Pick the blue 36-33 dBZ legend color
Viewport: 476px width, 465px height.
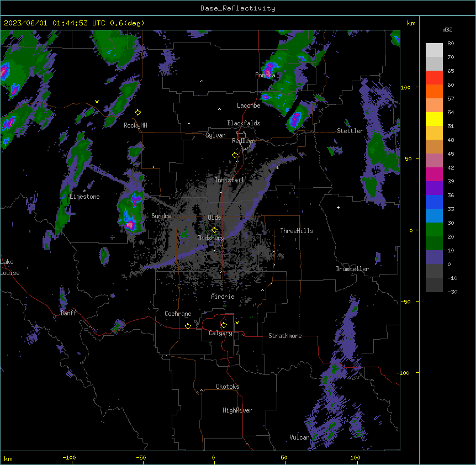[434, 202]
